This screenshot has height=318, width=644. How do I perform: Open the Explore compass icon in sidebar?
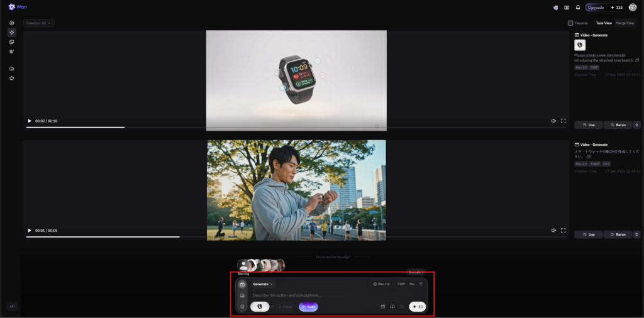coord(11,23)
